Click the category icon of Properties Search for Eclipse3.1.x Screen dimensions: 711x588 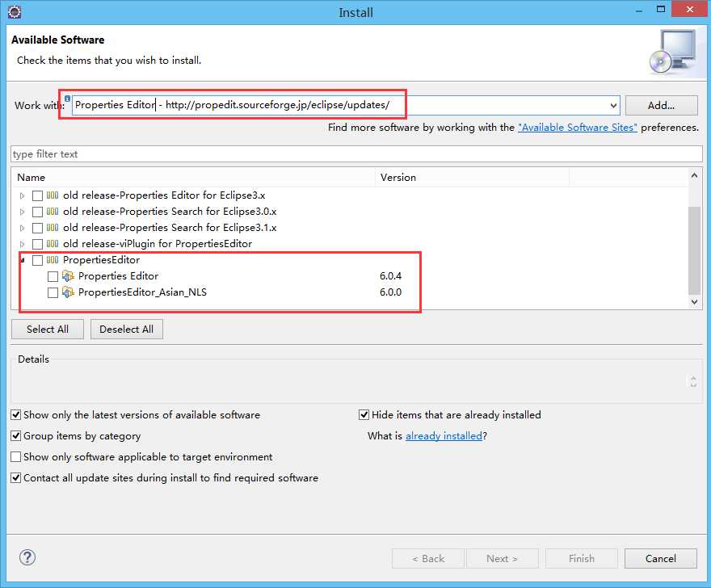click(53, 228)
